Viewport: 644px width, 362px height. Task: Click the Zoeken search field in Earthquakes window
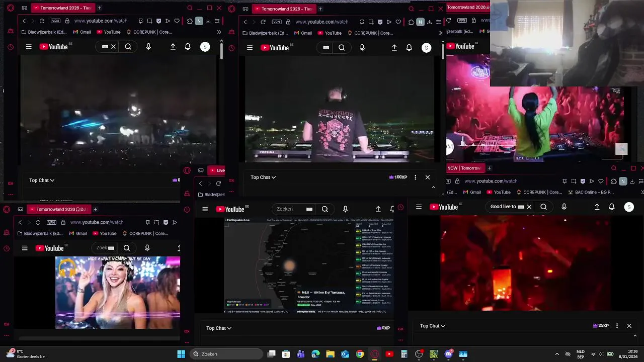coord(293,209)
